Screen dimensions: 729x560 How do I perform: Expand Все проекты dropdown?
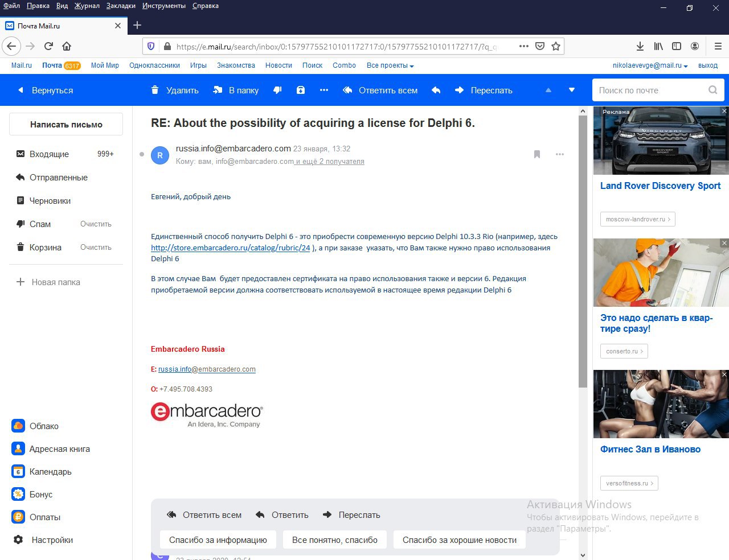pos(390,65)
